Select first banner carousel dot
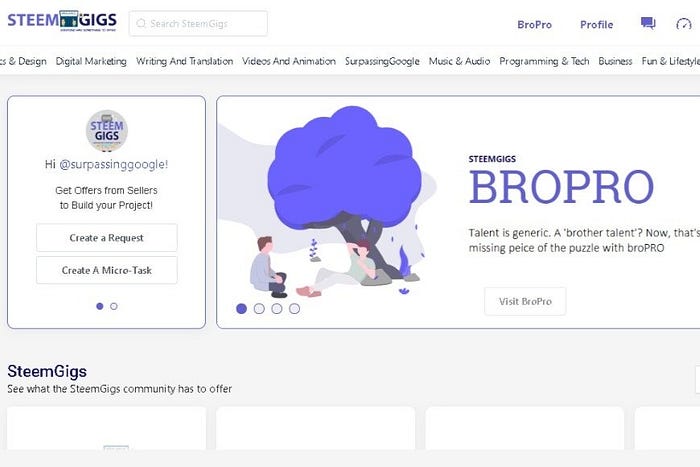Screen dimensions: 700x467 pos(242,309)
